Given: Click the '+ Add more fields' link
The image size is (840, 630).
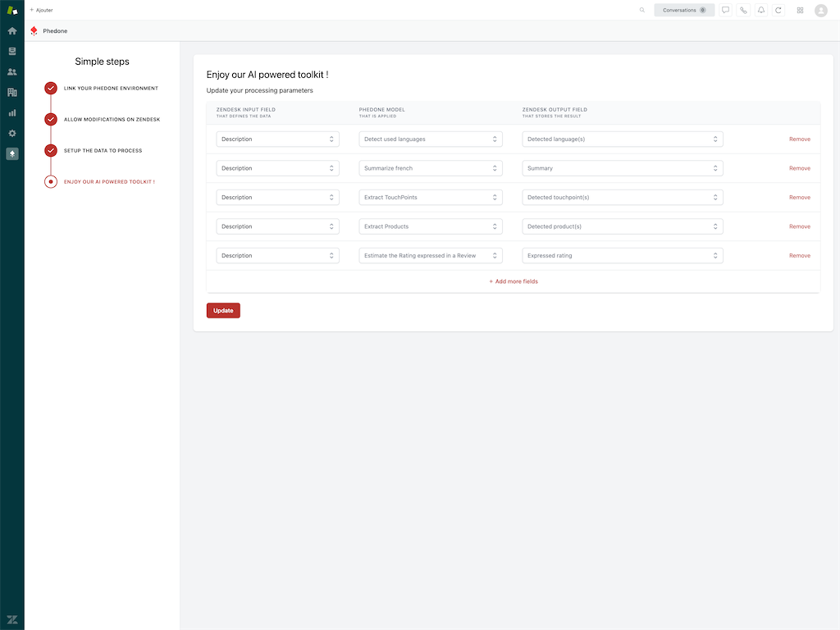Looking at the screenshot, I should 514,281.
